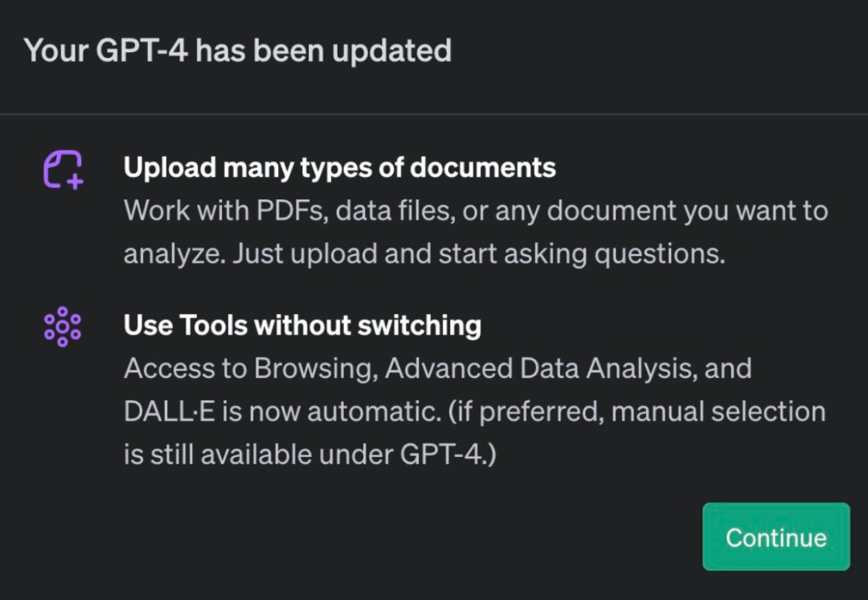This screenshot has width=868, height=600.
Task: Select the 'Your GPT-4 has been updated' title
Action: [237, 51]
